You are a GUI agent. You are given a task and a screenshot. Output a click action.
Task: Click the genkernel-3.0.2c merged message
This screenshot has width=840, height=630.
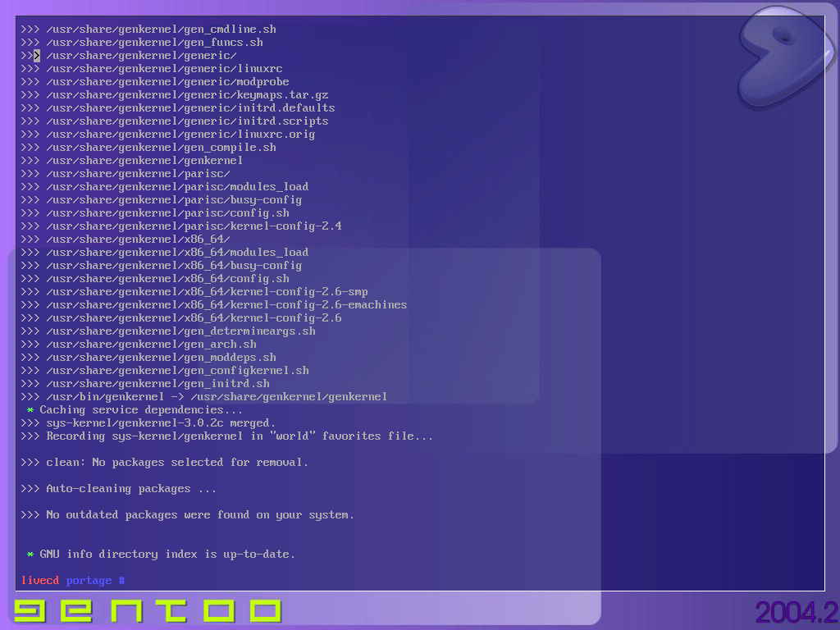pos(148,422)
